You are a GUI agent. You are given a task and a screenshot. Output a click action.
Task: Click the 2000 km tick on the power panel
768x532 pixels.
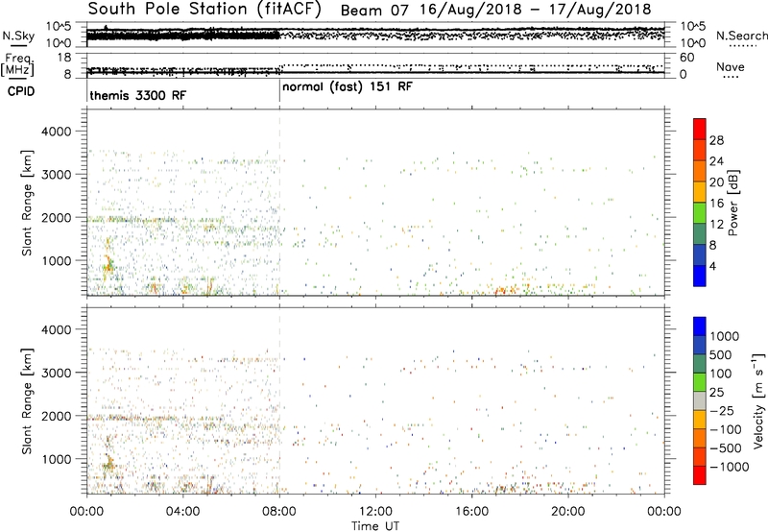[x=57, y=217]
